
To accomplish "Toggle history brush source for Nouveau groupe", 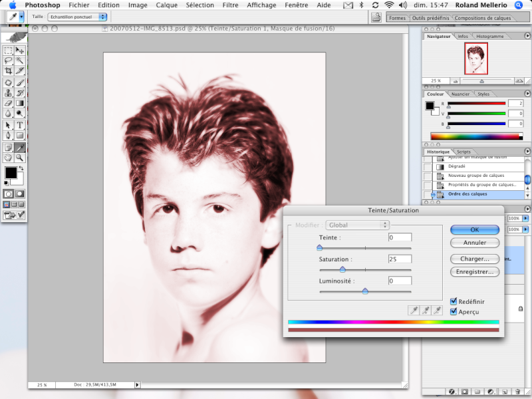I will pyautogui.click(x=428, y=176).
